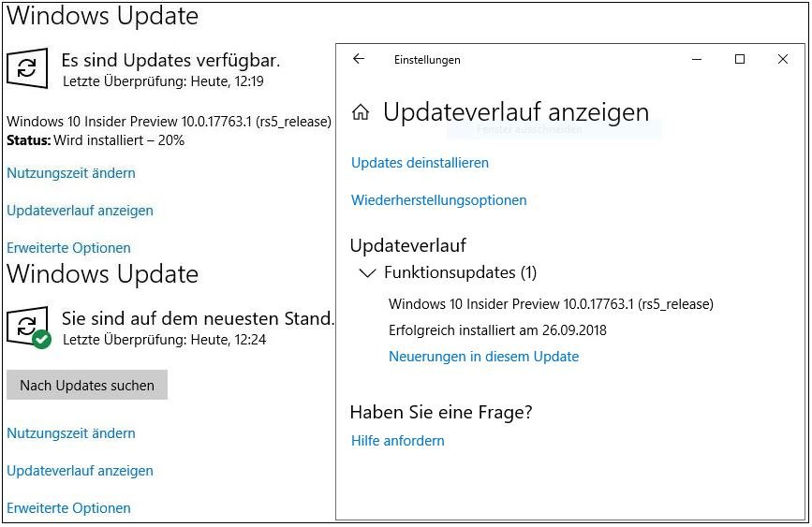Click the update icon with green checkmark
812x527 pixels.
point(28,328)
